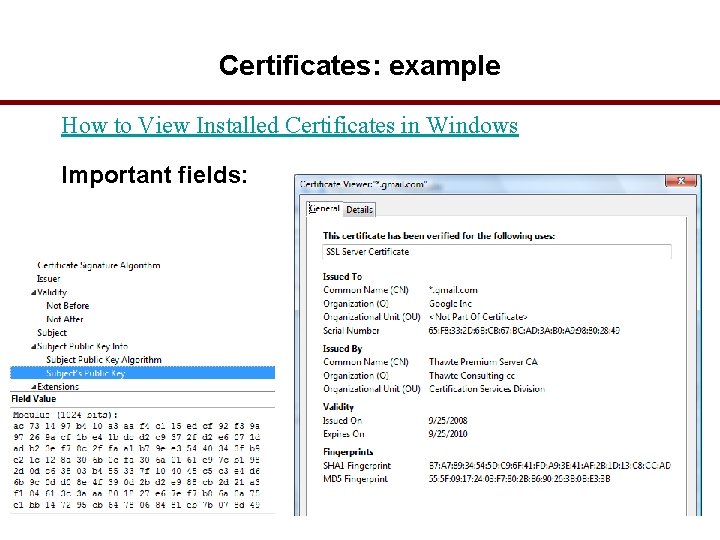Click the Google Inc organization value
This screenshot has width=720, height=540.
pyautogui.click(x=450, y=304)
